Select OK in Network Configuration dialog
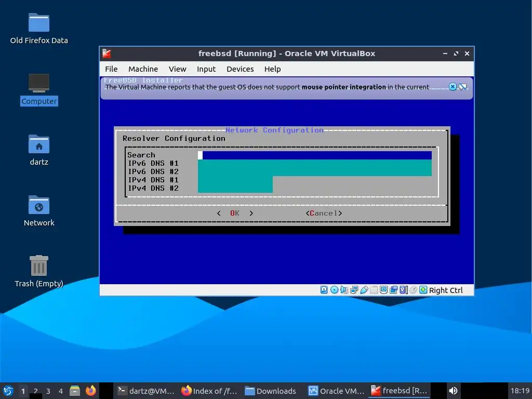This screenshot has width=532, height=399. (235, 213)
